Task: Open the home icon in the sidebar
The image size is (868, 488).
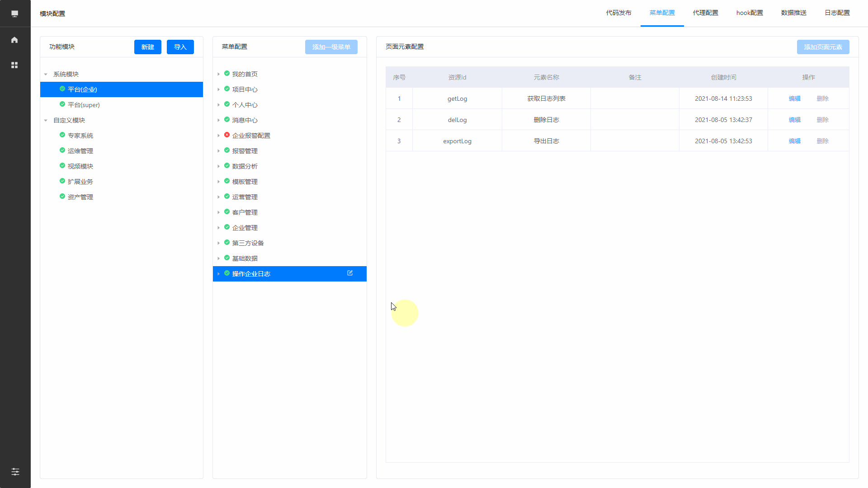Action: [x=14, y=40]
